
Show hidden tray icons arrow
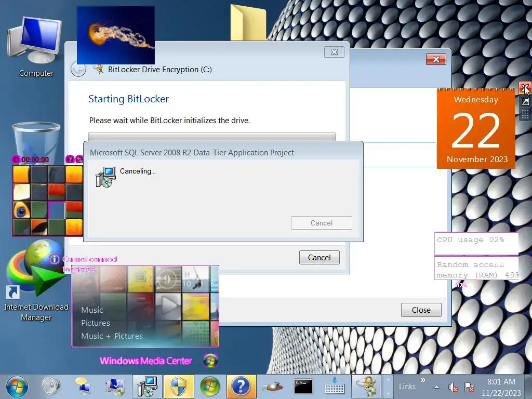[436, 387]
